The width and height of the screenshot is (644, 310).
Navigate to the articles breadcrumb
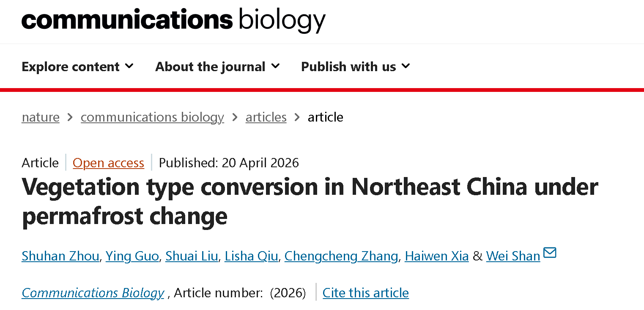[x=266, y=117]
